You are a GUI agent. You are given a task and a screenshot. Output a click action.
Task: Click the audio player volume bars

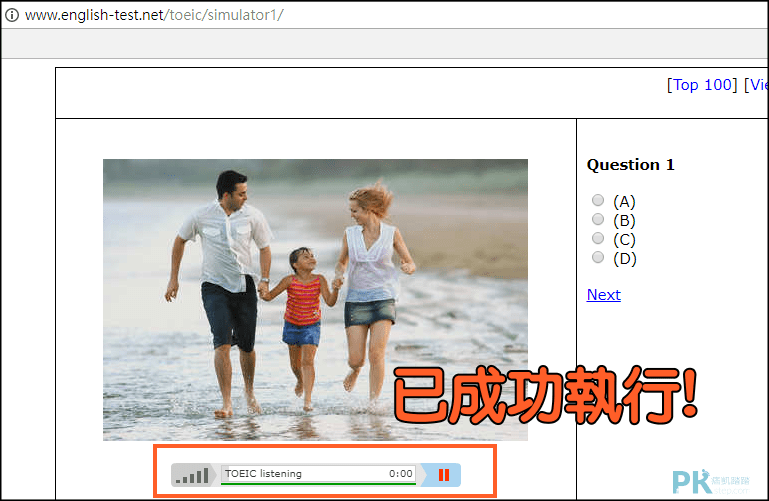192,475
